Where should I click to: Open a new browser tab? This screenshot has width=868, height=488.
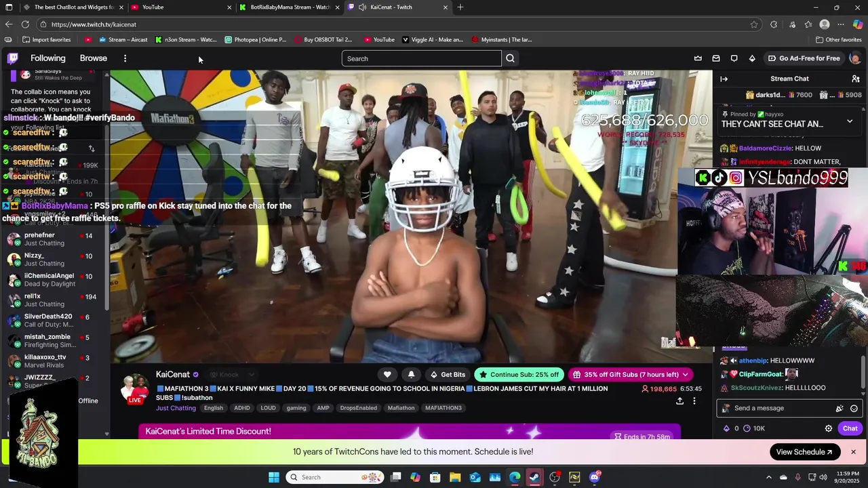[x=460, y=7]
